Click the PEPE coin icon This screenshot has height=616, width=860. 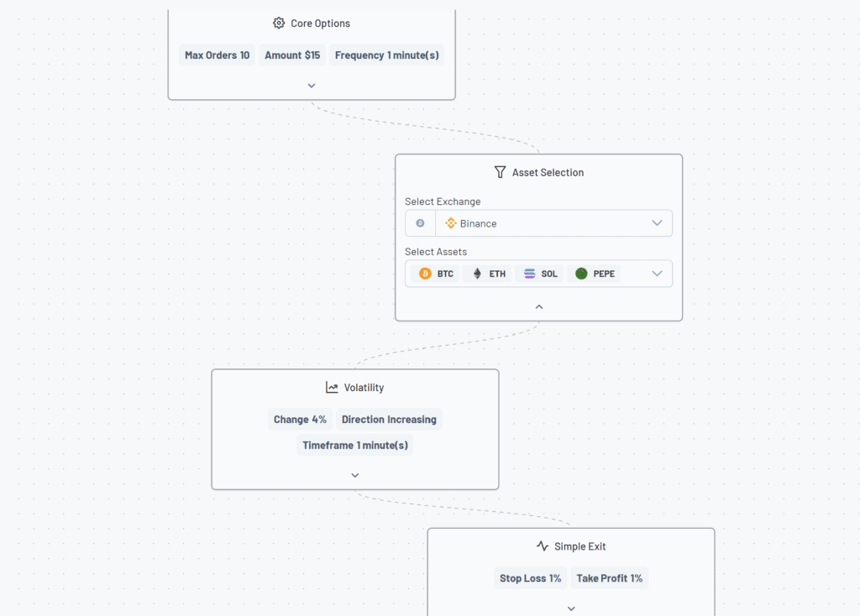581,274
